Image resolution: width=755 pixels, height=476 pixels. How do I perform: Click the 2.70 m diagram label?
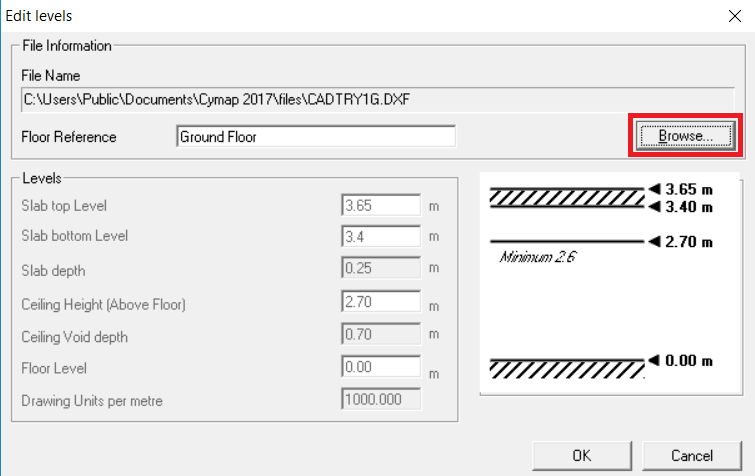point(689,242)
